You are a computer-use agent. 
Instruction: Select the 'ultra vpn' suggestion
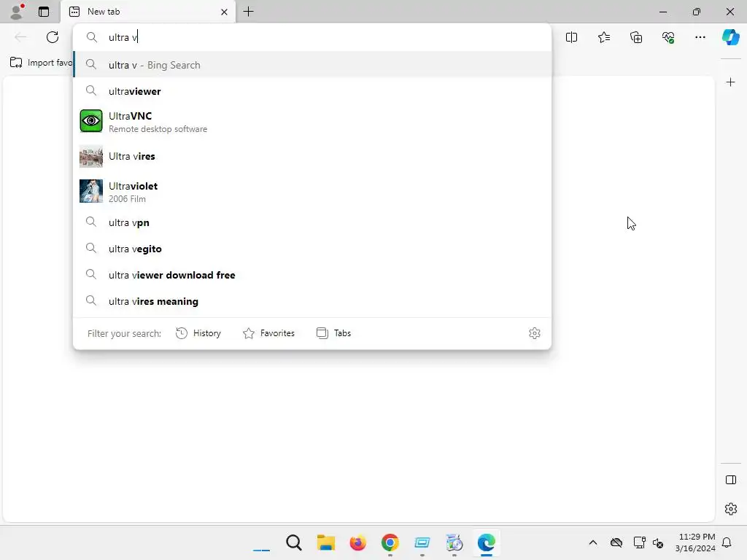pyautogui.click(x=312, y=222)
